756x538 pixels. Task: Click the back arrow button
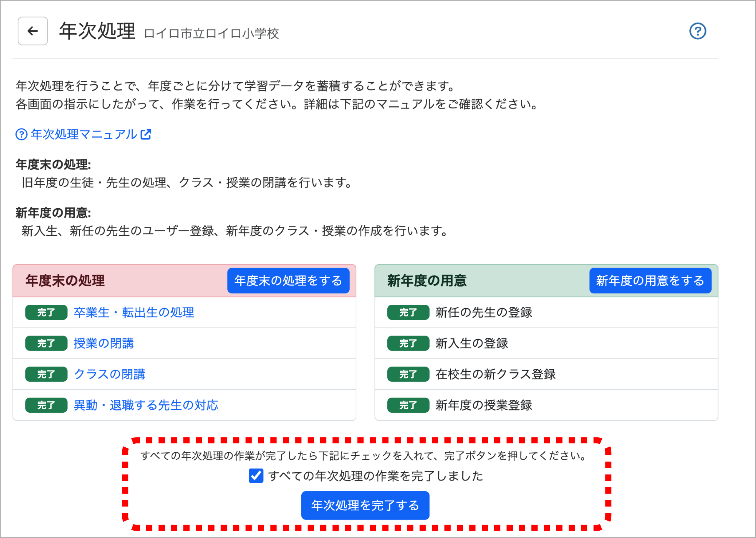[x=33, y=31]
